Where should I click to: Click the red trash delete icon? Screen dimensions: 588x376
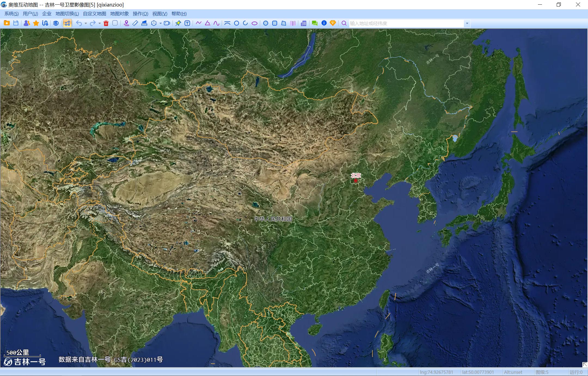106,23
